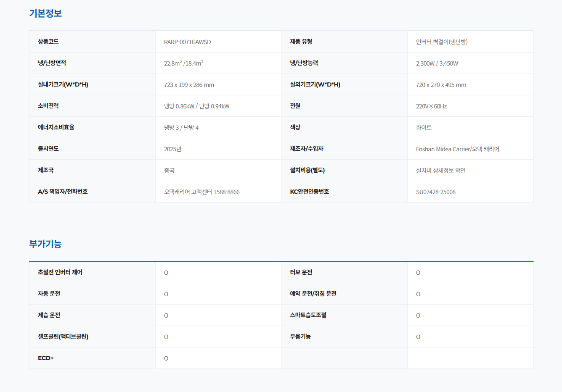
Task: Click outdoor unit size 720 x 270 x 495 mm
Action: point(441,85)
